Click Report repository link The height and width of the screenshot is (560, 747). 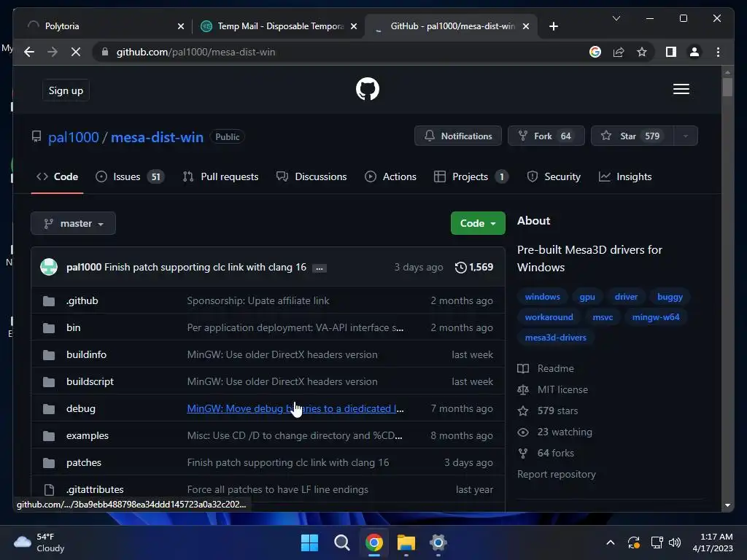(x=557, y=474)
